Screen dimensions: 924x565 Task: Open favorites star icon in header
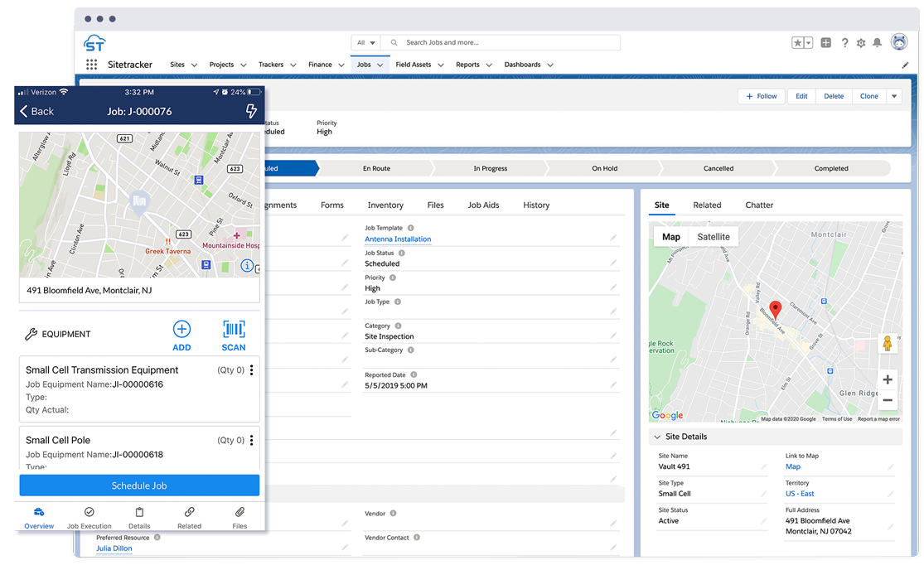pos(797,42)
